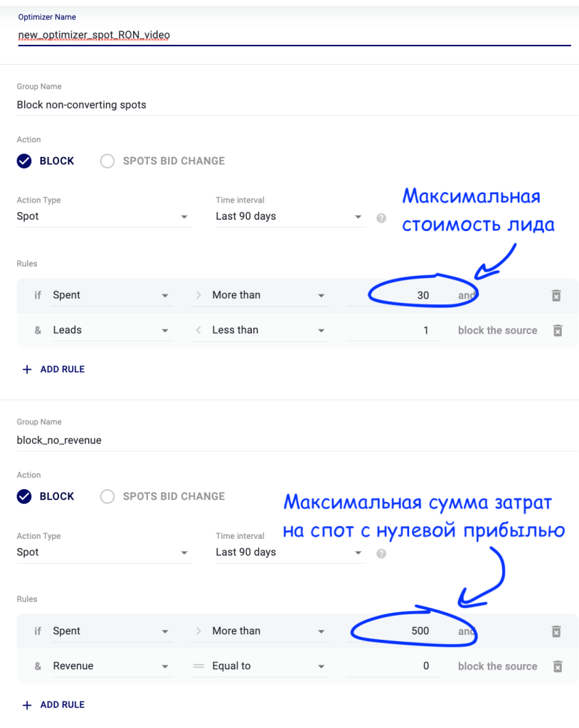The height and width of the screenshot is (728, 579).
Task: Delete the Revenue Equal to 0 rule
Action: tap(558, 666)
